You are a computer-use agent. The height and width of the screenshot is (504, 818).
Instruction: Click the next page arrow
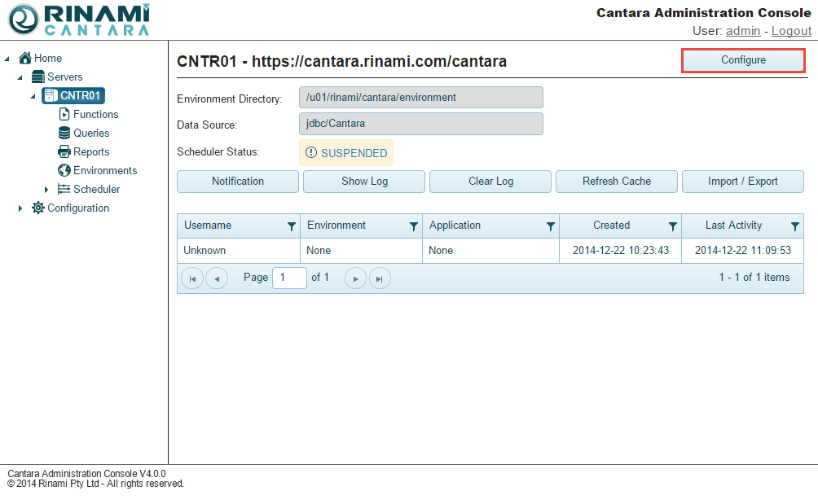coord(355,278)
